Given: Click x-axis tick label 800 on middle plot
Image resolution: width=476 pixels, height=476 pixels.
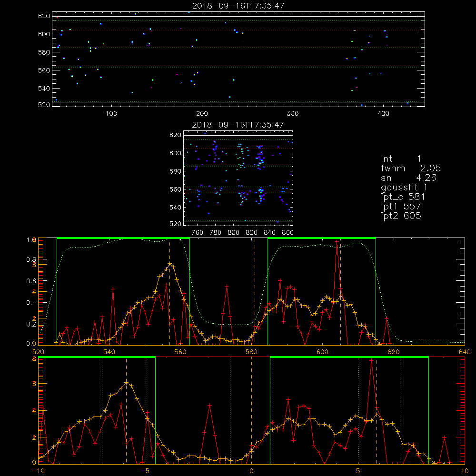Looking at the screenshot, I should click(x=233, y=233).
